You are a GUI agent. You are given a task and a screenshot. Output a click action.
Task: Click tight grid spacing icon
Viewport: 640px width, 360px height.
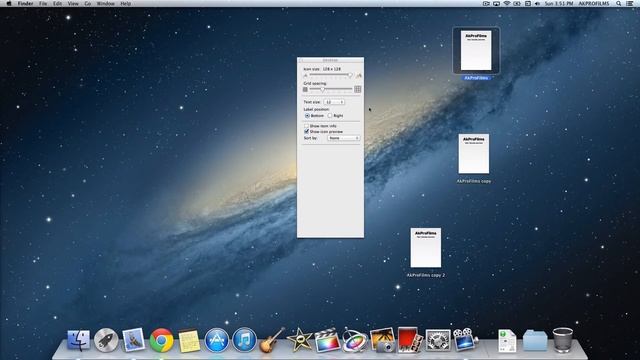(305, 89)
